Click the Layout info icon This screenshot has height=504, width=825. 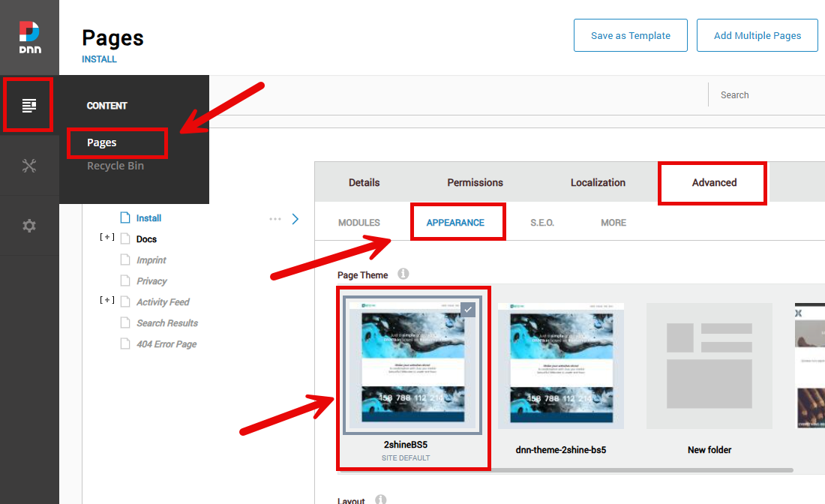(380, 499)
